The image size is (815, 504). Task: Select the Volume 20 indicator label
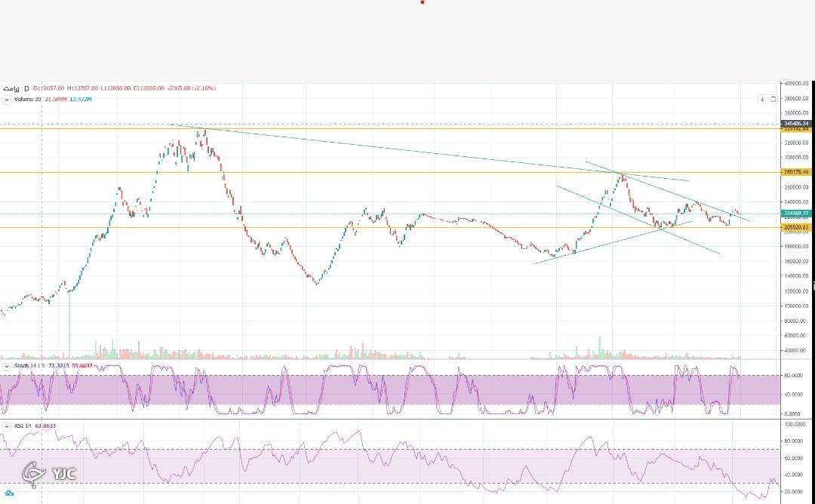coord(28,100)
